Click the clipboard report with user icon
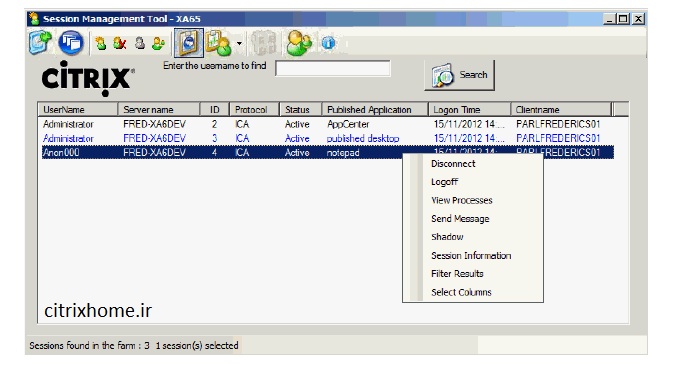This screenshot has width=677, height=366. 218,43
